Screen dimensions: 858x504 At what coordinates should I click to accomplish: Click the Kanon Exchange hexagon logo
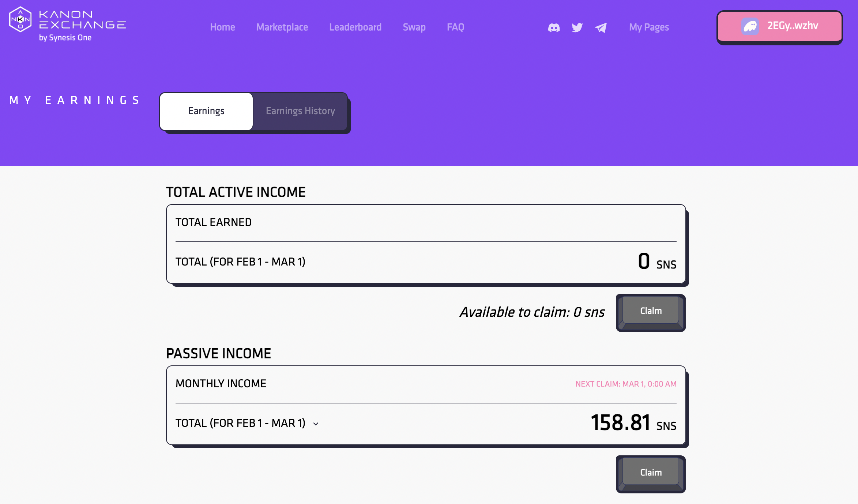coord(20,19)
